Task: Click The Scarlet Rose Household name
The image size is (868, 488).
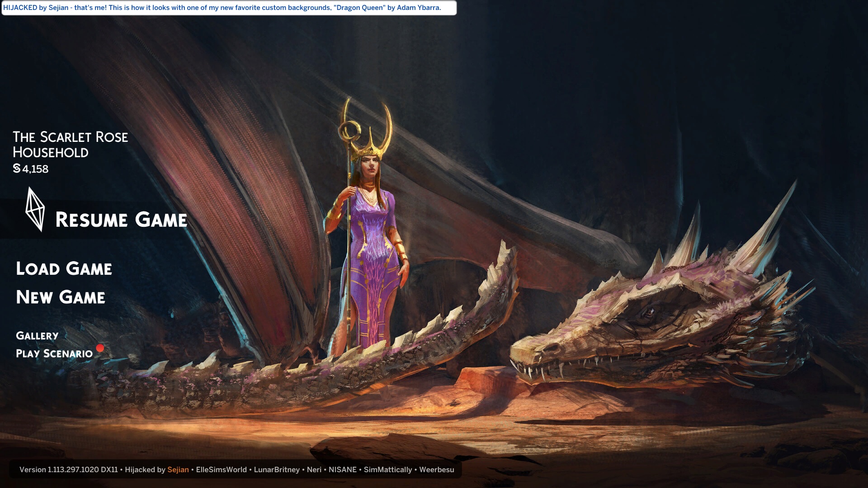Action: 70,145
